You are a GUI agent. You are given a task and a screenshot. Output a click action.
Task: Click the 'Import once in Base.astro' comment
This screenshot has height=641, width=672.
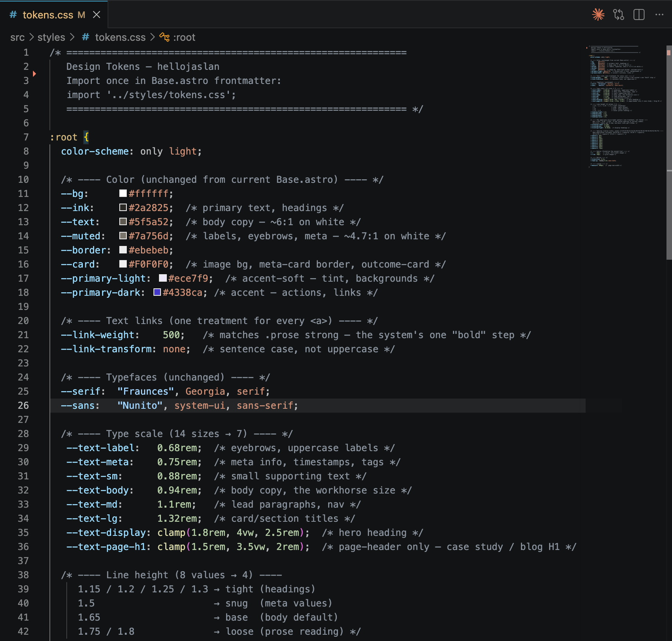174,80
